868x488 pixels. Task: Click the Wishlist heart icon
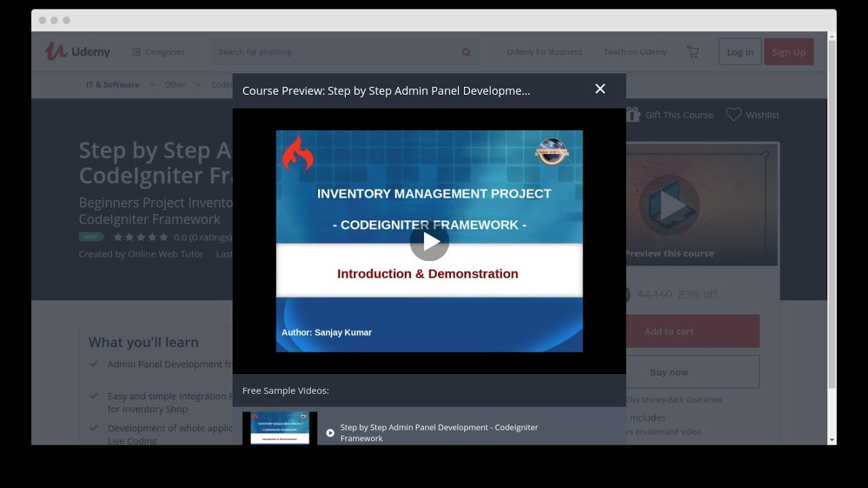tap(734, 115)
